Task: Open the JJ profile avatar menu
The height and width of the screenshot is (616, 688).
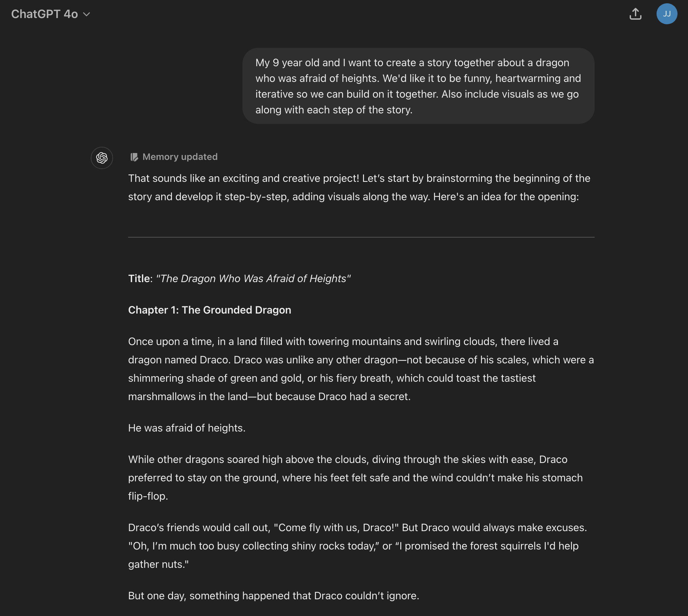Action: tap(666, 14)
